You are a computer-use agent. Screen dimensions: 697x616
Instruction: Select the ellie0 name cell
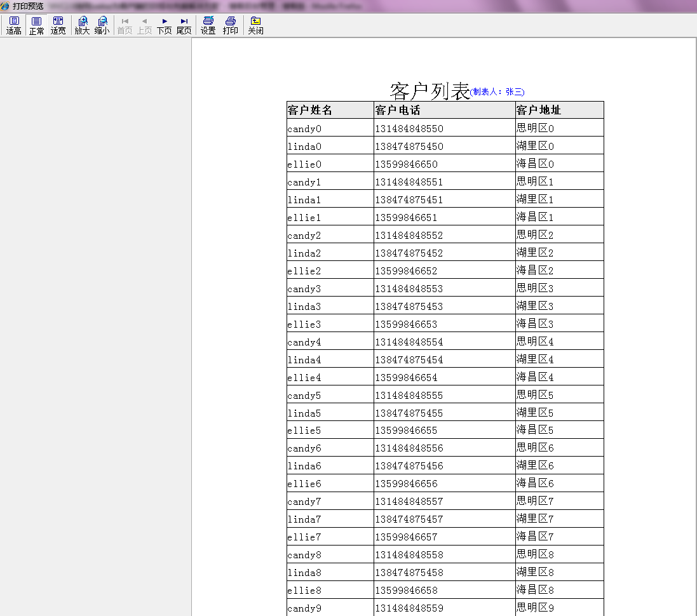pyautogui.click(x=330, y=164)
